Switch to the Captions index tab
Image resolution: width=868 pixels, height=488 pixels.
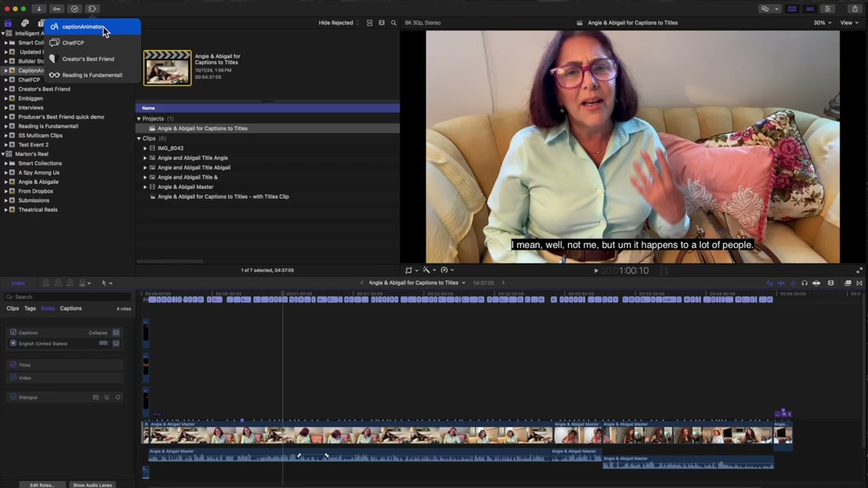pos(71,308)
